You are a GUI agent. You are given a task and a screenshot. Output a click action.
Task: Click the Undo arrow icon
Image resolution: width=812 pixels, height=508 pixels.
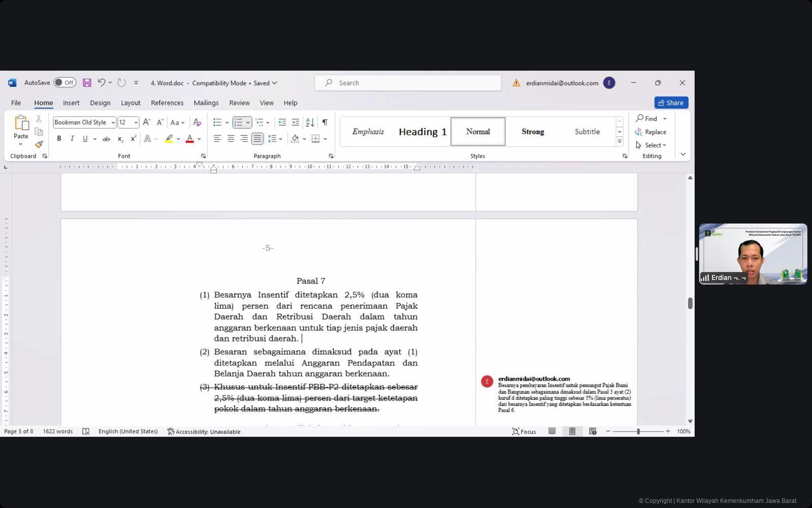click(101, 83)
